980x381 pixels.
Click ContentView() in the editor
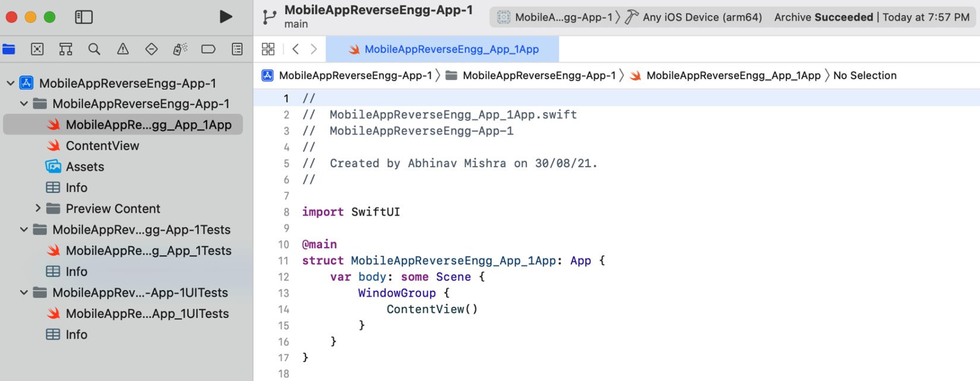coord(432,309)
